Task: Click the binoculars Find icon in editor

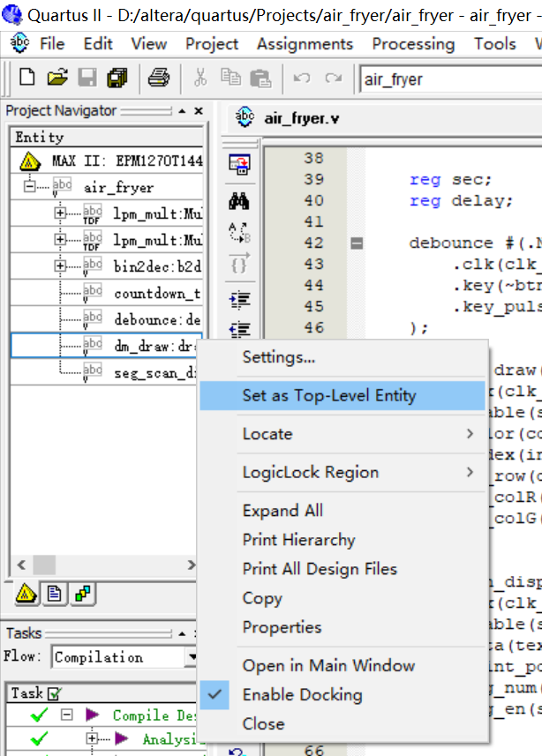Action: (x=239, y=201)
